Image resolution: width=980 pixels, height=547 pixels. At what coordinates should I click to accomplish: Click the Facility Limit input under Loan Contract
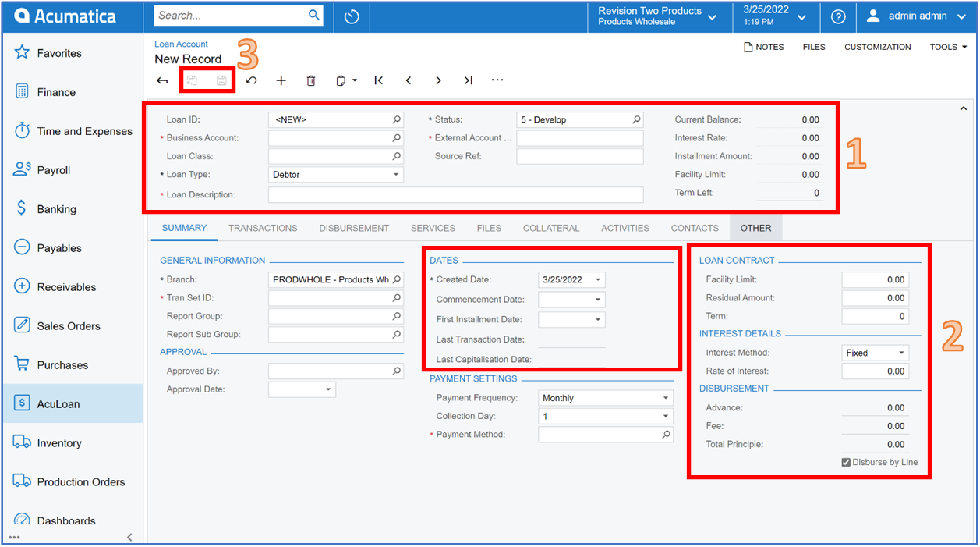tap(875, 279)
